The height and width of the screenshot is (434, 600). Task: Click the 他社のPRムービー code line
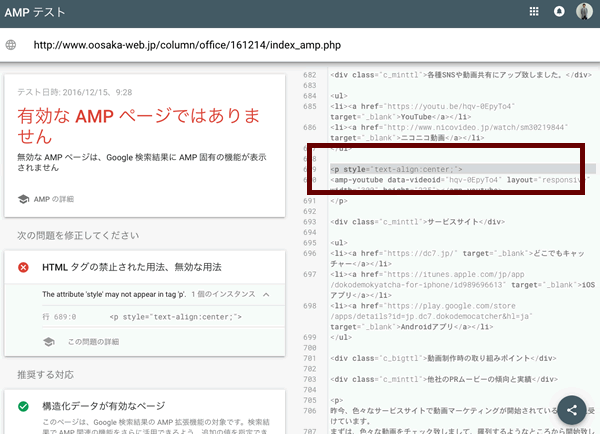pyautogui.click(x=444, y=379)
